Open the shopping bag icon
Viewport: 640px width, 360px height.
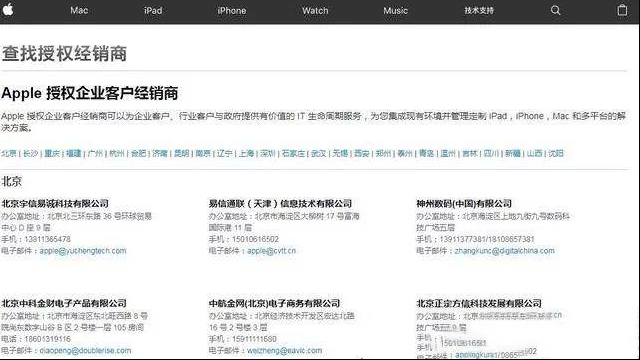click(622, 10)
